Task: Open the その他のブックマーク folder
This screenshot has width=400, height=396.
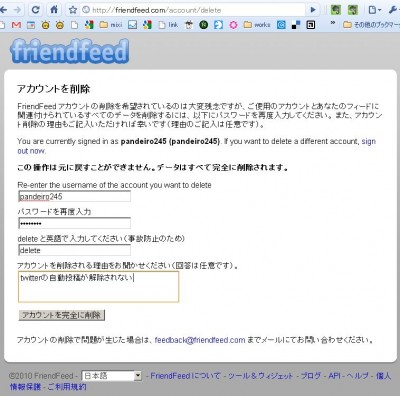Action: tap(372, 25)
